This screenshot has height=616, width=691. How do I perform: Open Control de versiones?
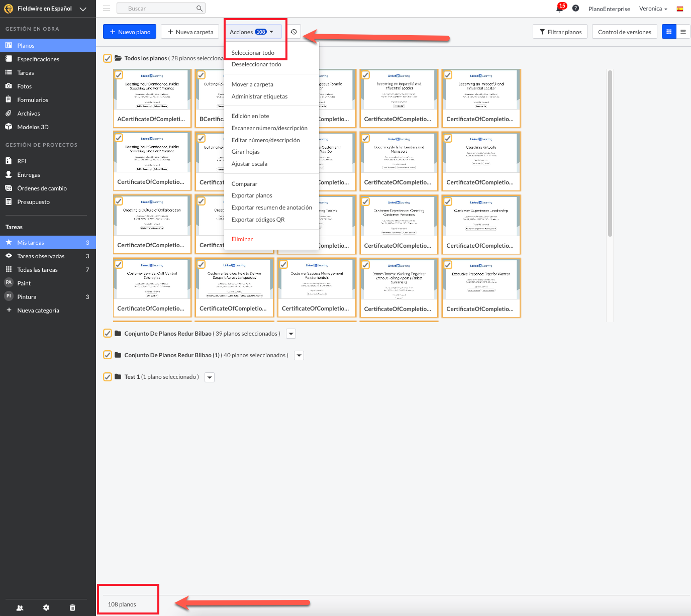click(x=625, y=32)
